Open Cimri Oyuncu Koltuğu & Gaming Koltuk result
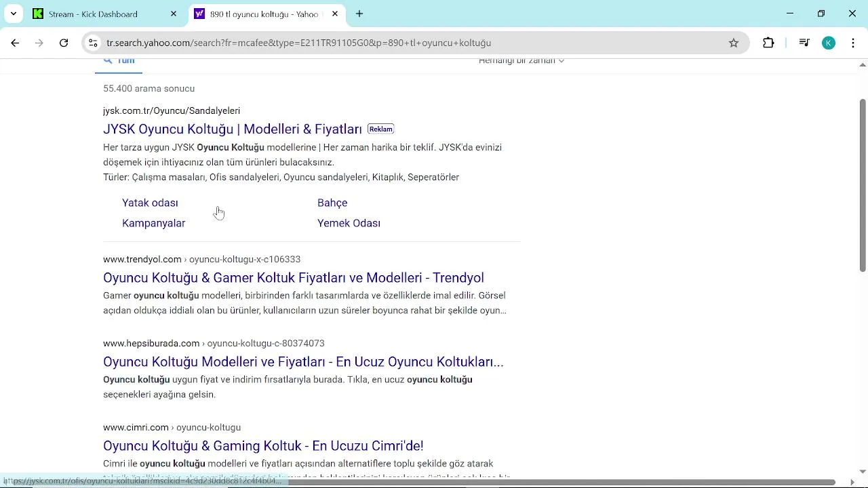868x488 pixels. [263, 445]
